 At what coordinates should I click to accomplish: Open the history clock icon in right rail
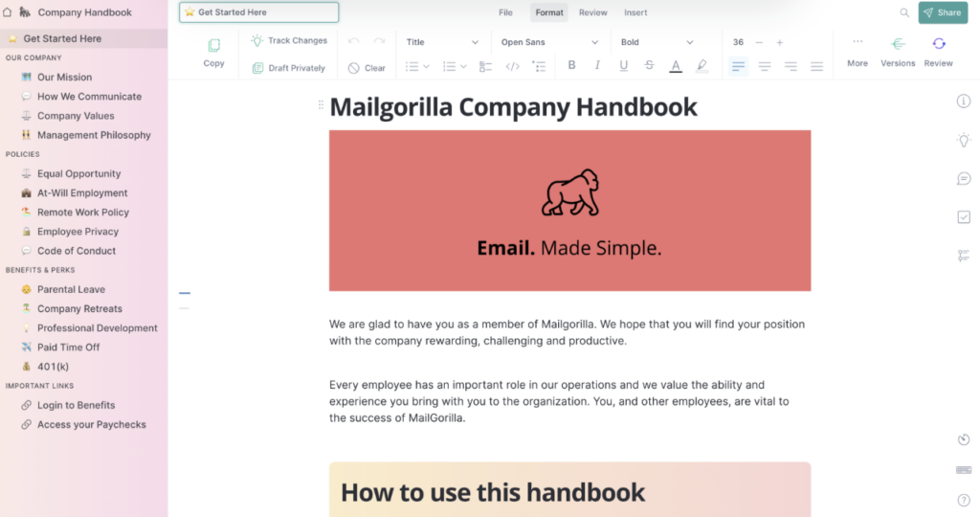(964, 439)
